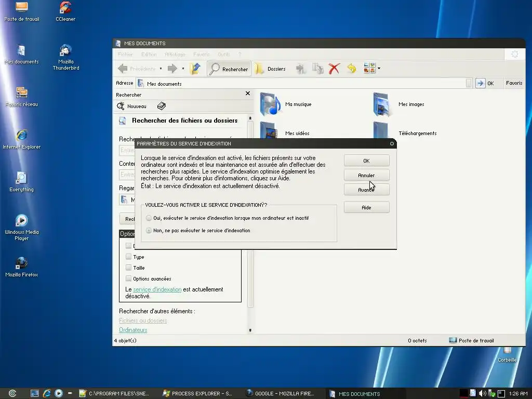The image size is (532, 399).
Task: Open Mozilla Firefox desktop shortcut
Action: click(x=21, y=268)
